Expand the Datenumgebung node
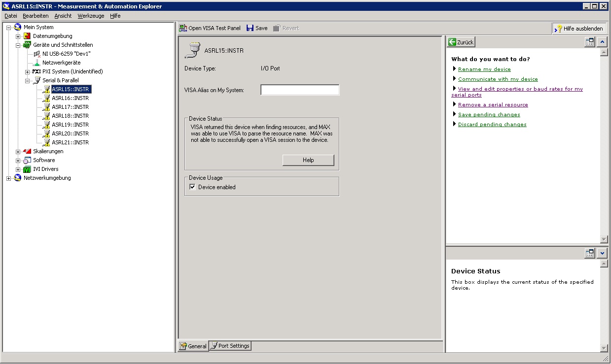Viewport: 611px width, 364px height. tap(18, 36)
